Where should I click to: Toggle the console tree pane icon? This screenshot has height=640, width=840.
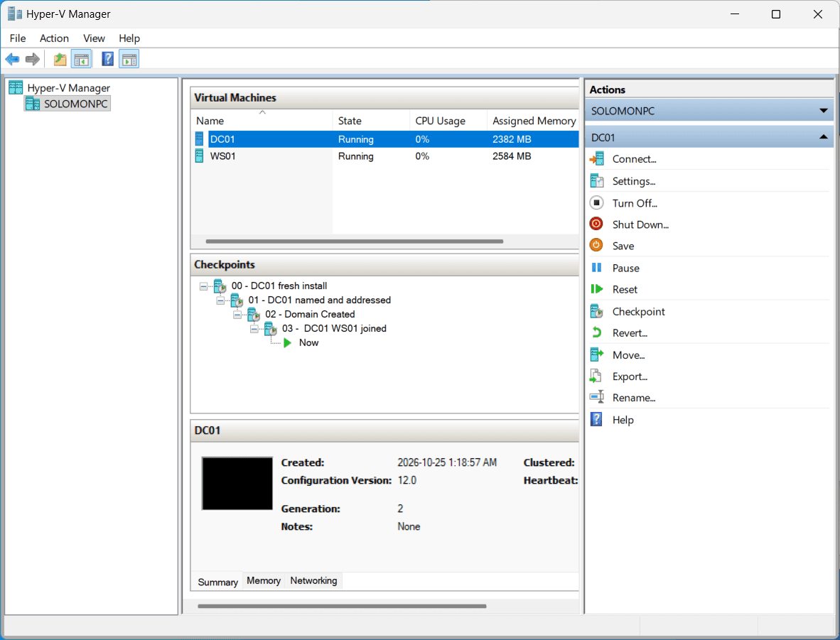click(82, 59)
